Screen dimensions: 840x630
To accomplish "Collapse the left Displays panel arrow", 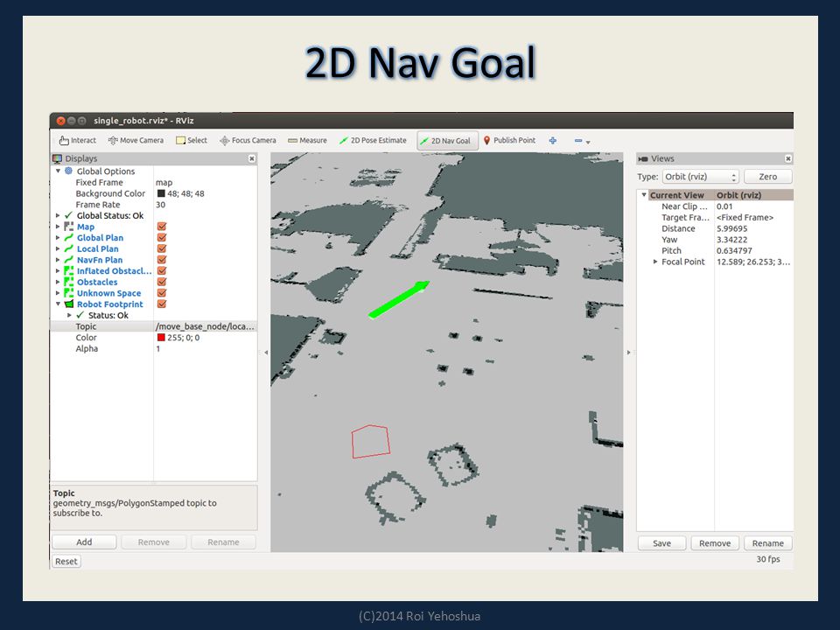I will click(266, 353).
